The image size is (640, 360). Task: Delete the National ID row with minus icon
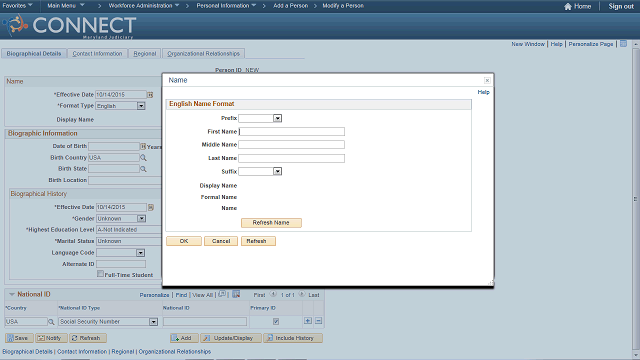pos(318,321)
